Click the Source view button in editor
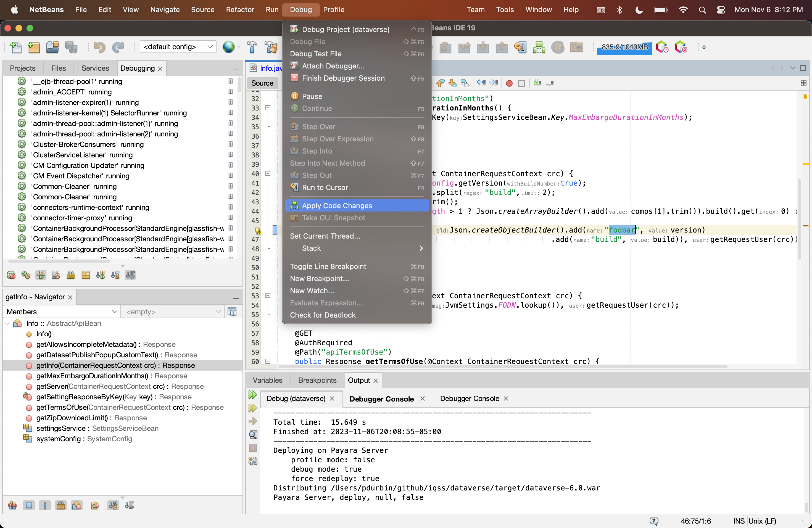The width and height of the screenshot is (812, 528). (262, 83)
